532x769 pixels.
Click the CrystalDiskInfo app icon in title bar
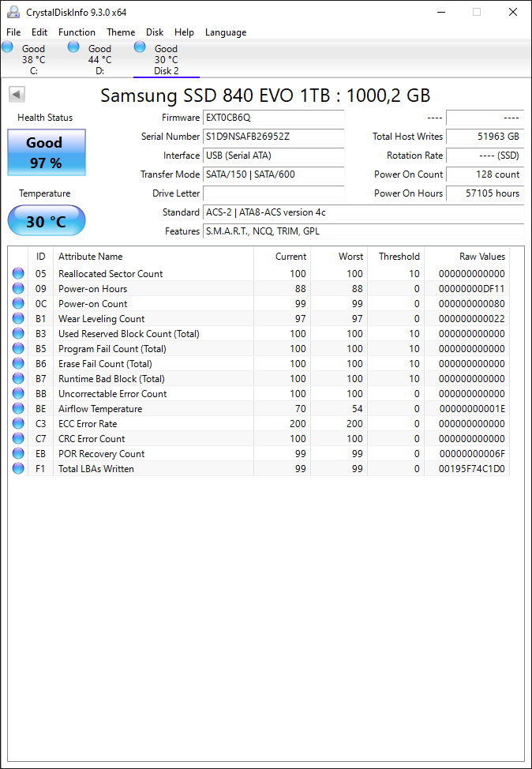coord(13,12)
